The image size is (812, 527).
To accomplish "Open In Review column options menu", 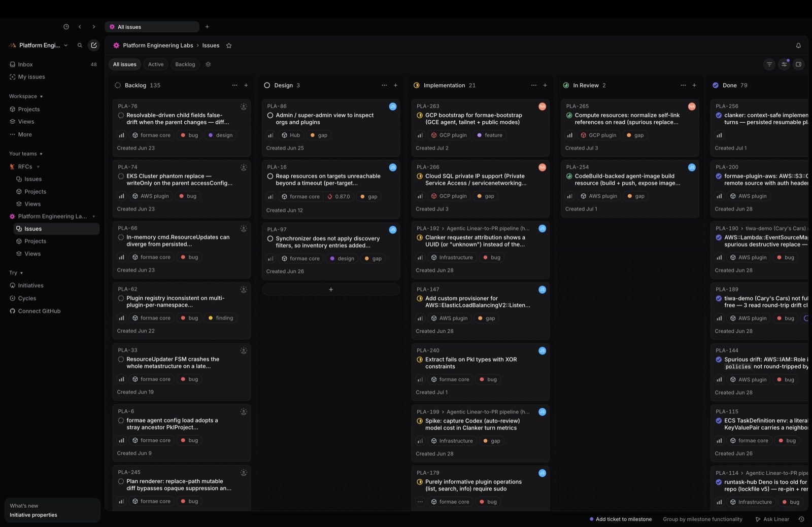I will click(x=683, y=85).
